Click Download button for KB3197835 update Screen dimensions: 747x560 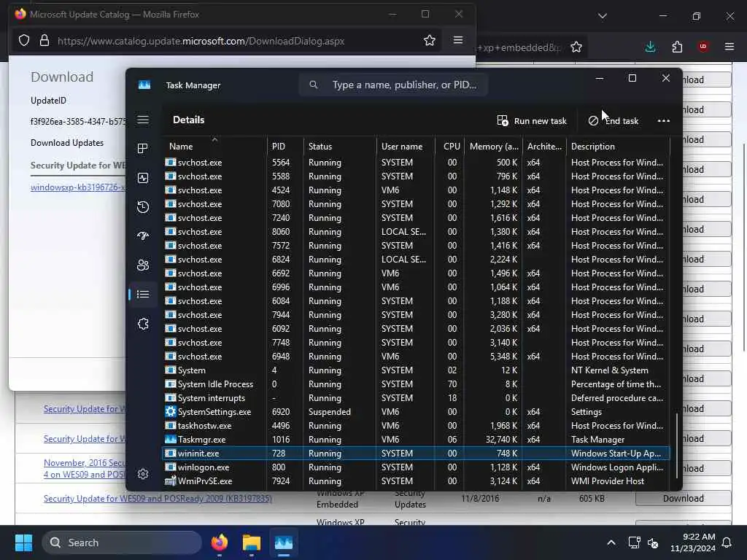pyautogui.click(x=683, y=498)
